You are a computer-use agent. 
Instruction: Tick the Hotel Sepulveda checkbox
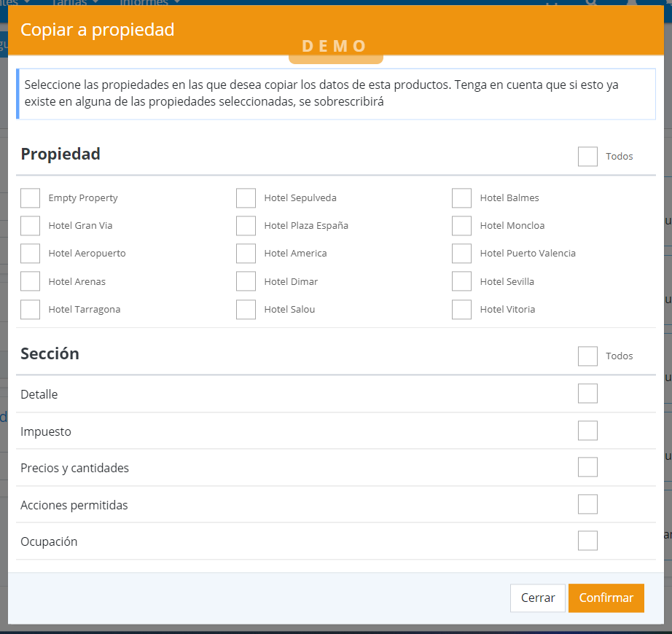(246, 198)
